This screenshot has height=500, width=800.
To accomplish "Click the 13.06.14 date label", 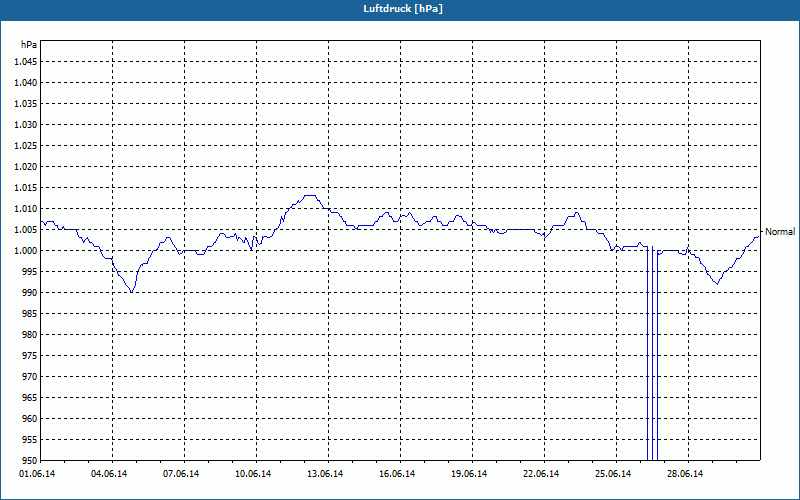I will [325, 474].
